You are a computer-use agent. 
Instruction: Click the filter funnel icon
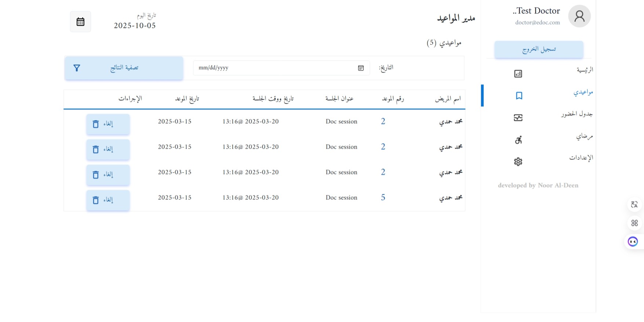click(77, 68)
